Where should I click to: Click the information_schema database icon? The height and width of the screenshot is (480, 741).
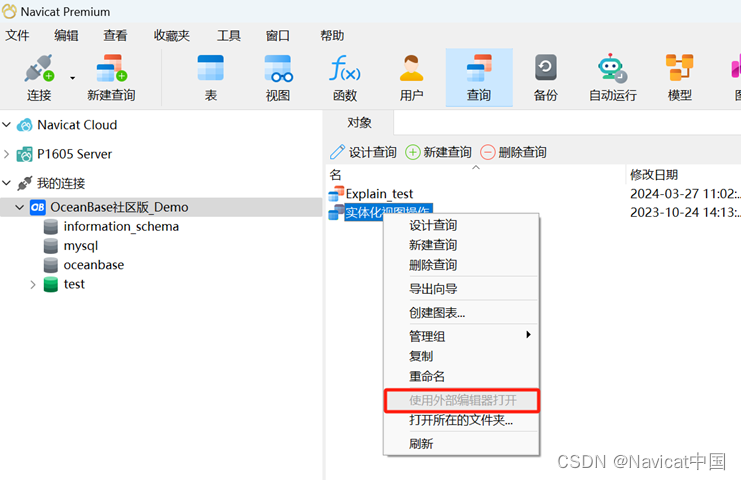point(51,227)
